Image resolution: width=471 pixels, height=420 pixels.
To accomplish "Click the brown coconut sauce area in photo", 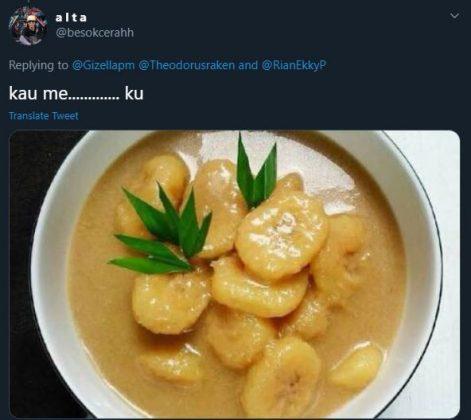I will click(100, 283).
